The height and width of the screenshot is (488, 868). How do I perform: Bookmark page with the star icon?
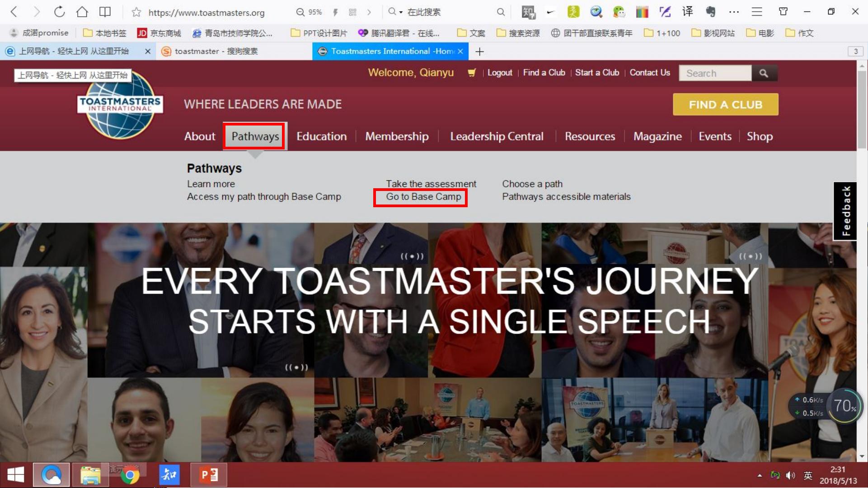136,12
